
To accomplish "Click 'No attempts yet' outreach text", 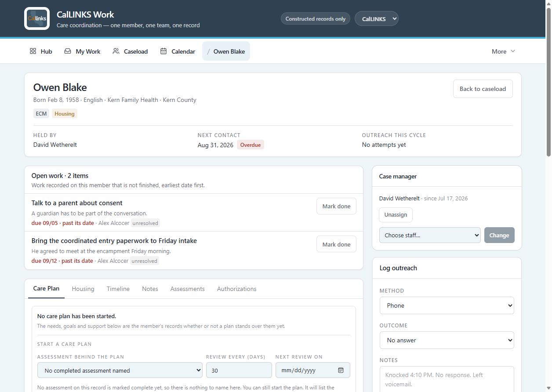I will [x=384, y=145].
